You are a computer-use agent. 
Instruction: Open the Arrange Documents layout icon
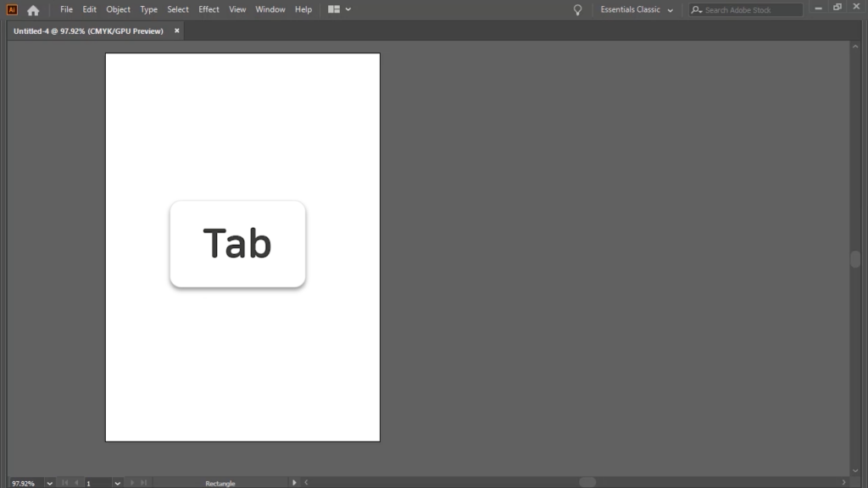tap(334, 9)
